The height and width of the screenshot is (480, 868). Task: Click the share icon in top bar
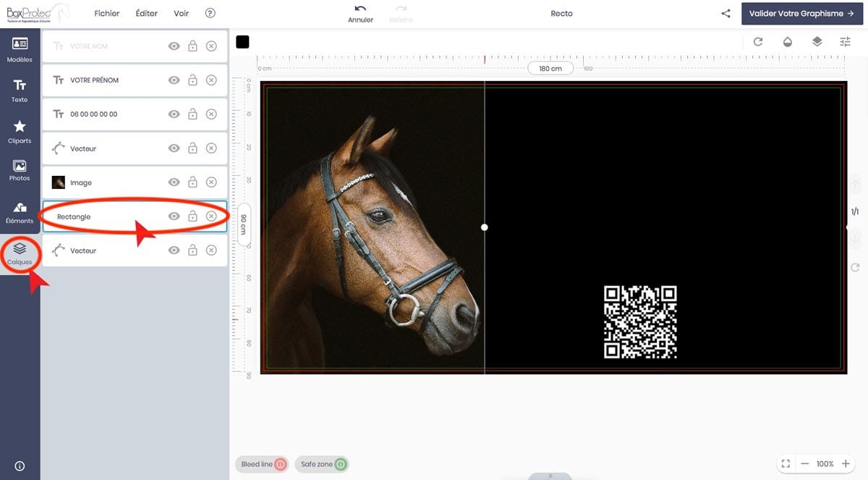point(726,14)
